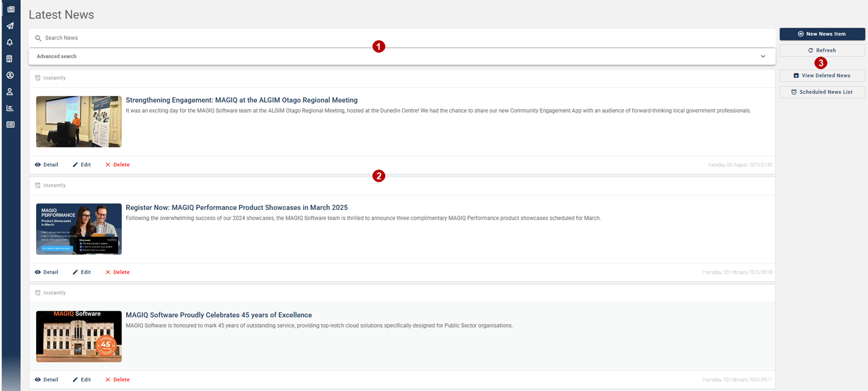
Task: Click the pencil Edit icon for ALGIM Otago item
Action: point(75,165)
